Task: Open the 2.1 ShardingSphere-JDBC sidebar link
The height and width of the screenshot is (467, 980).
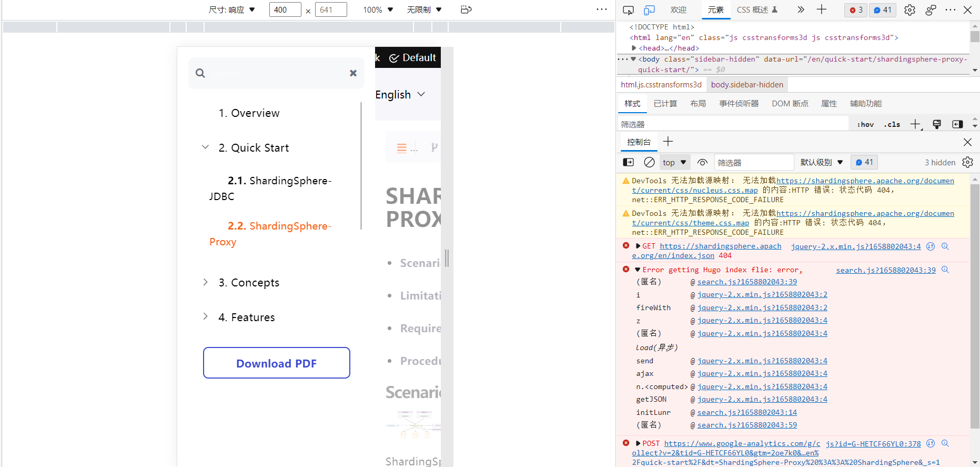Action: [270, 188]
